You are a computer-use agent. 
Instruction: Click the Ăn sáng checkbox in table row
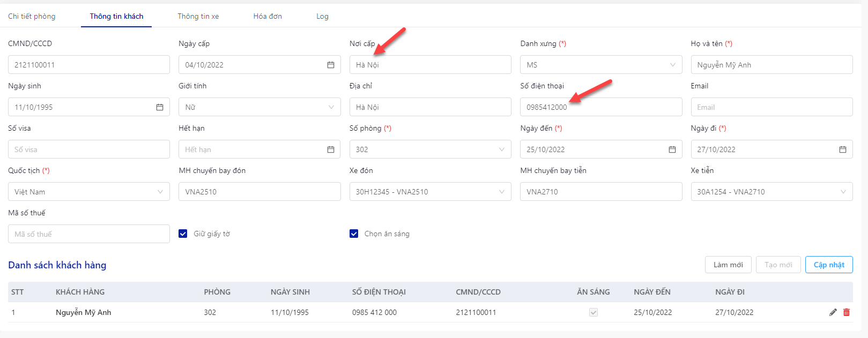593,312
